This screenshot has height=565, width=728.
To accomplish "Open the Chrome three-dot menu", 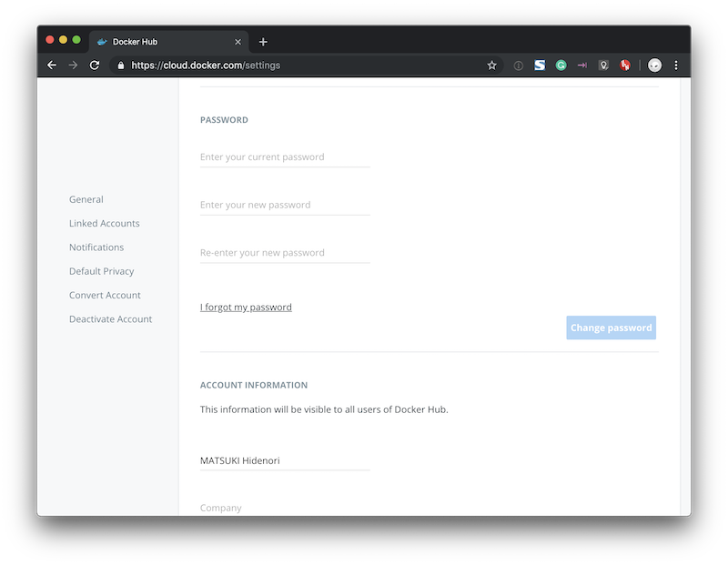I will [x=676, y=66].
